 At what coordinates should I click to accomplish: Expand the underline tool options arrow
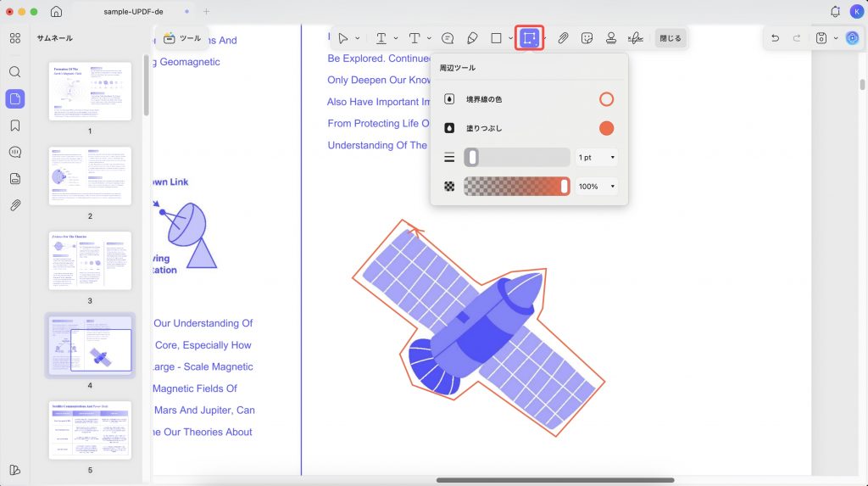(x=396, y=38)
